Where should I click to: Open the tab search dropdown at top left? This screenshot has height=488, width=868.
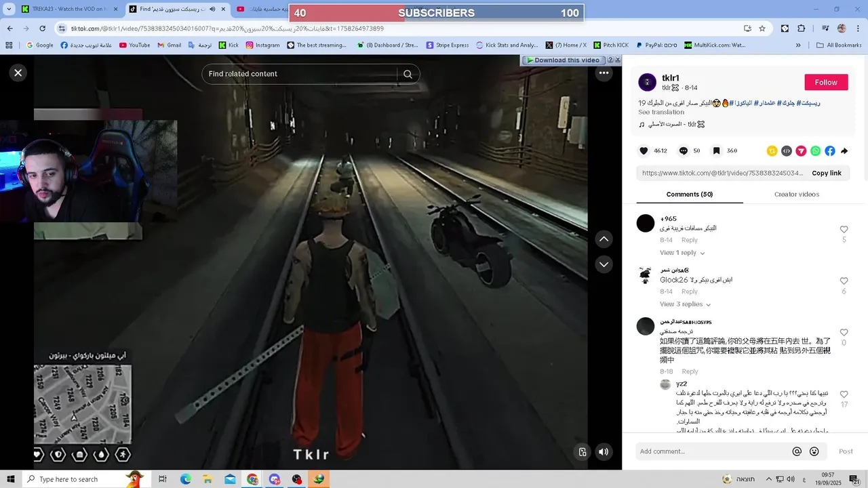[9, 9]
